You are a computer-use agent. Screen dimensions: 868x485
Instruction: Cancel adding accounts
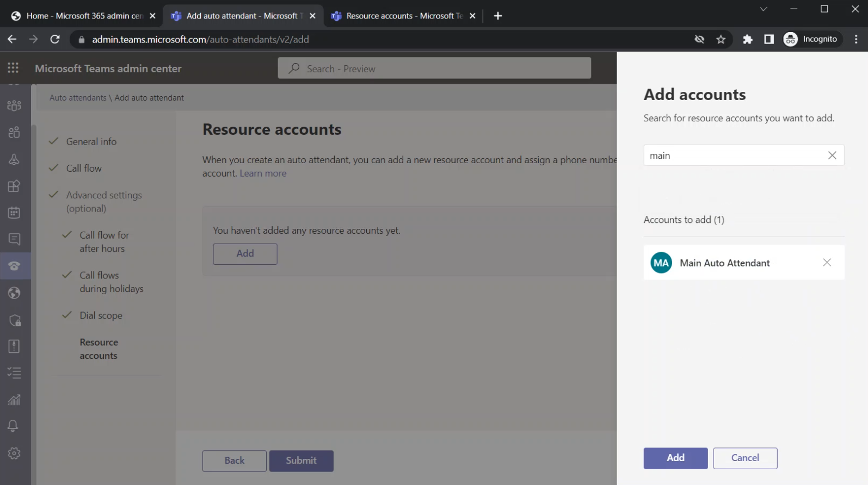coord(745,458)
